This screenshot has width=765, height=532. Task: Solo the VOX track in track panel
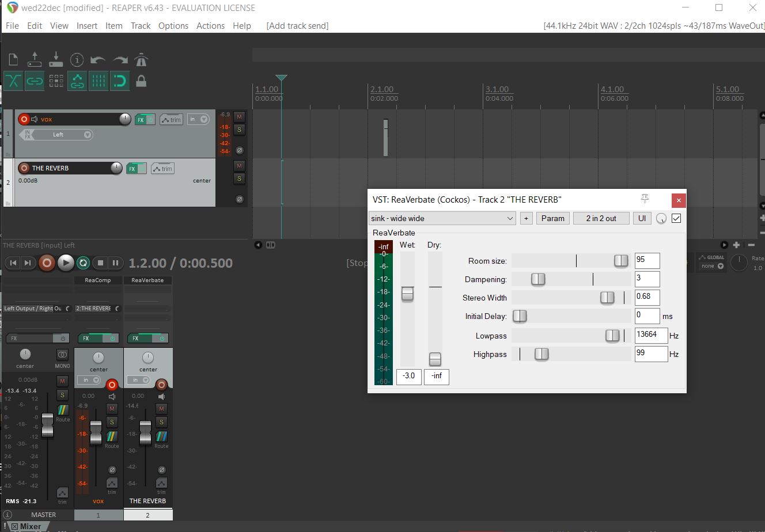pos(240,130)
